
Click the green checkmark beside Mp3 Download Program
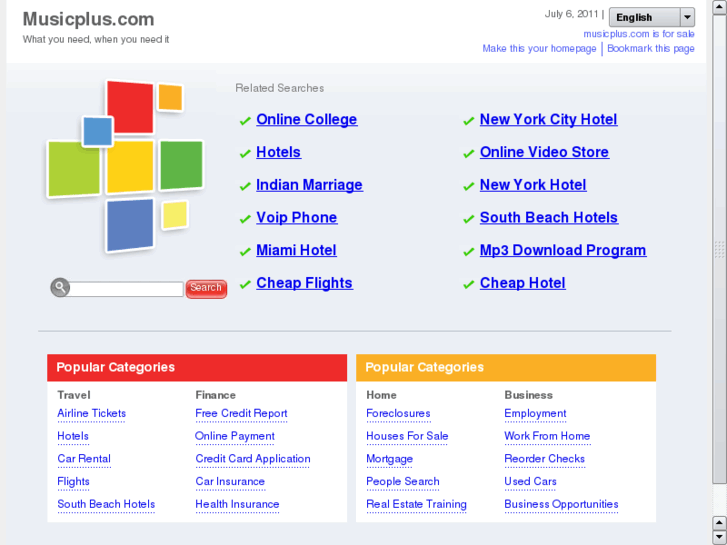tap(468, 252)
